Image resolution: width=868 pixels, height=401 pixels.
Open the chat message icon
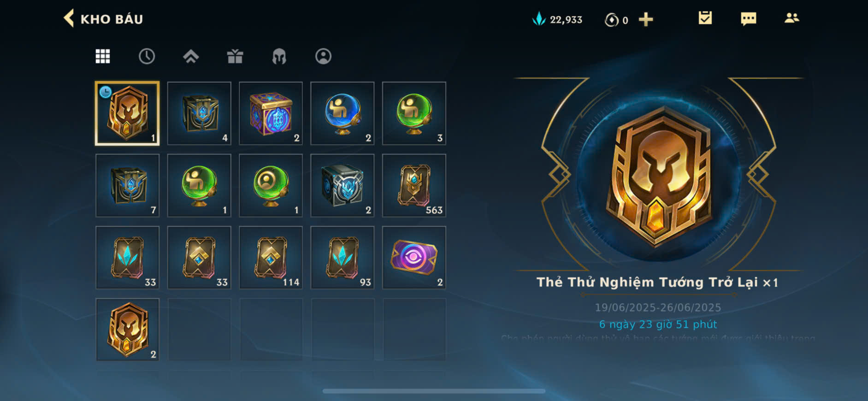click(748, 19)
